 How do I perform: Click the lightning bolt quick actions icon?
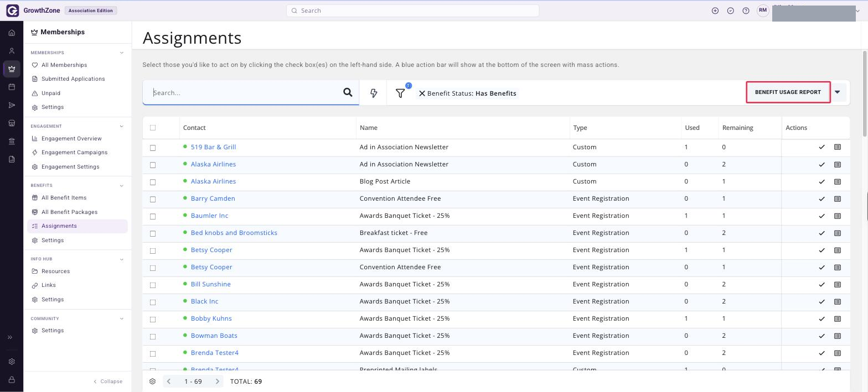tap(374, 93)
